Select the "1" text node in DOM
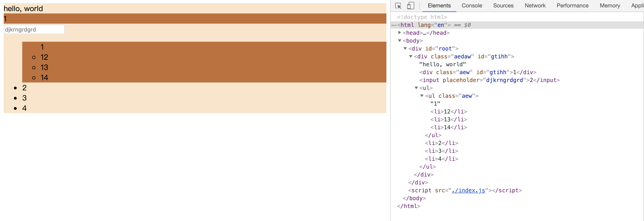This screenshot has width=644, height=221. coord(435,104)
